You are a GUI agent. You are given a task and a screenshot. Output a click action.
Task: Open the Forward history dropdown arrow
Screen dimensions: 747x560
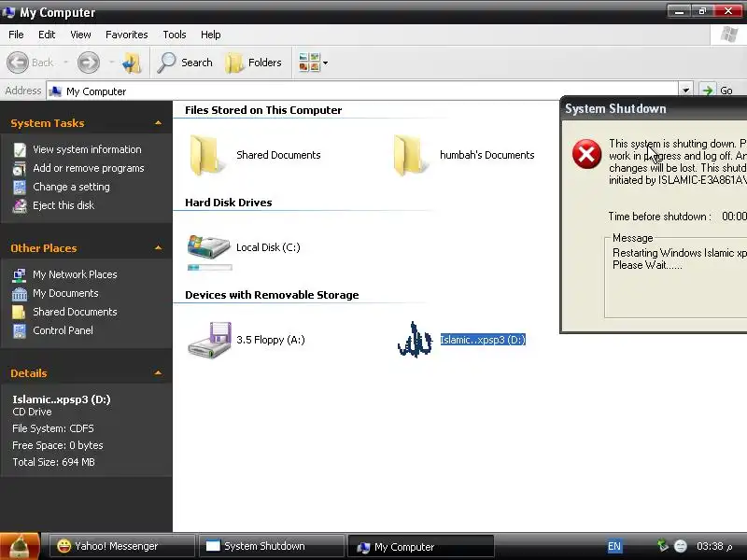tap(111, 63)
